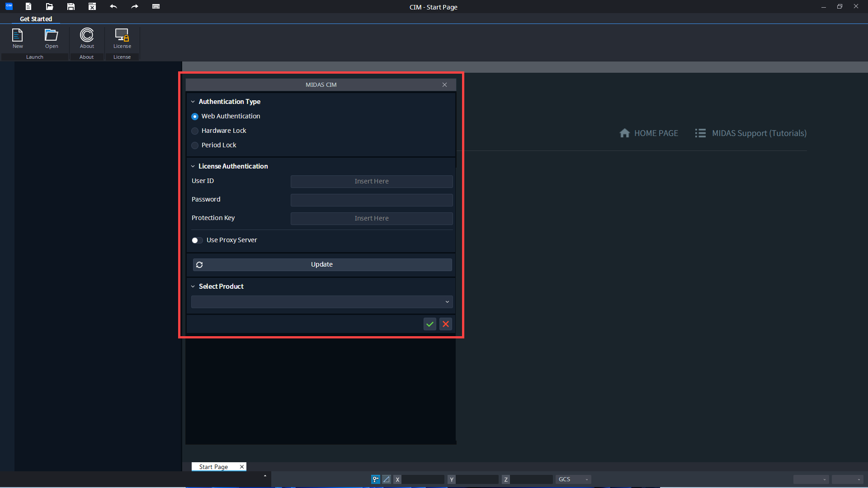Select Period Lock radio button
Screen dimensions: 868x488
[195, 145]
